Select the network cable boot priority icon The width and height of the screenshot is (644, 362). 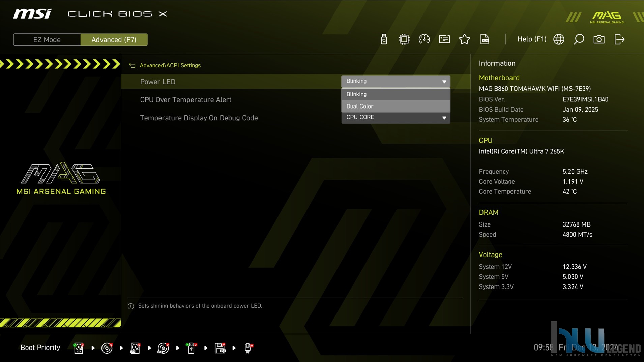[x=248, y=348]
